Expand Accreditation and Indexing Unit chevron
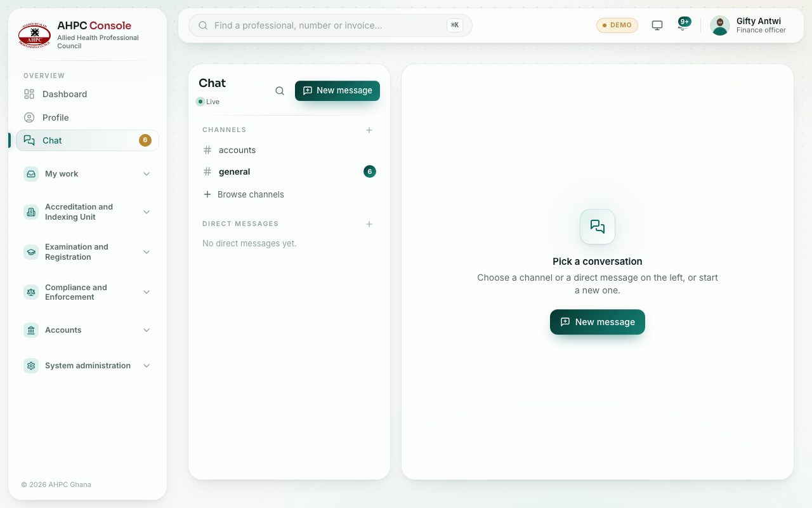Viewport: 812px width, 508px height. [147, 212]
